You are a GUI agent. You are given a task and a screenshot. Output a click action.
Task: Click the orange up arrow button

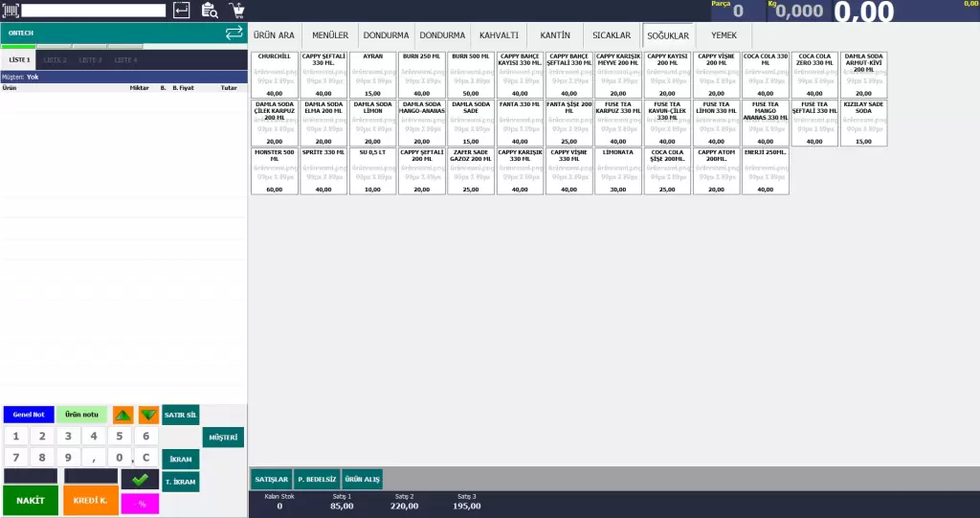[x=123, y=415]
